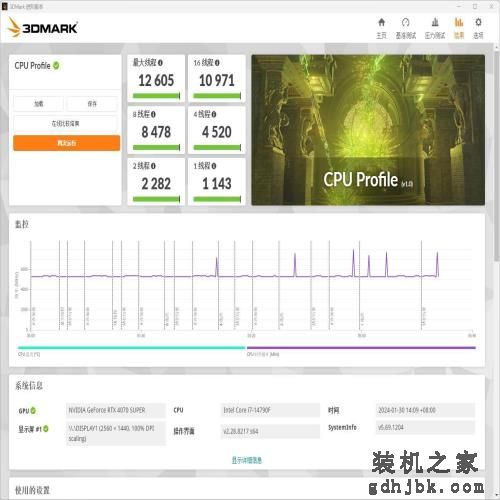The image size is (500, 500).
Task: Click the info icon beside 16 线程
Action: point(217,63)
